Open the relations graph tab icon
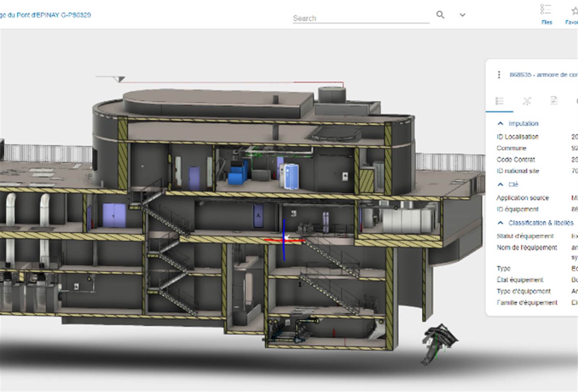This screenshot has width=578, height=392. [527, 101]
